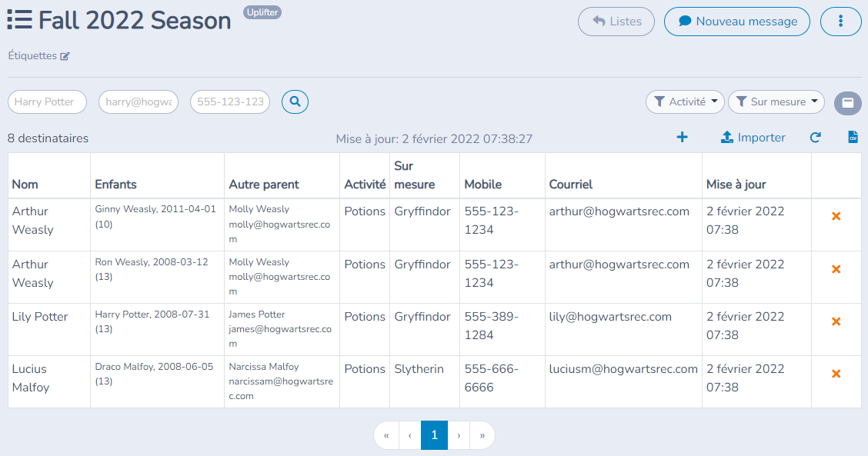Screen dimensions: 868x456
Task: Go back to Listes
Action: coord(616,22)
